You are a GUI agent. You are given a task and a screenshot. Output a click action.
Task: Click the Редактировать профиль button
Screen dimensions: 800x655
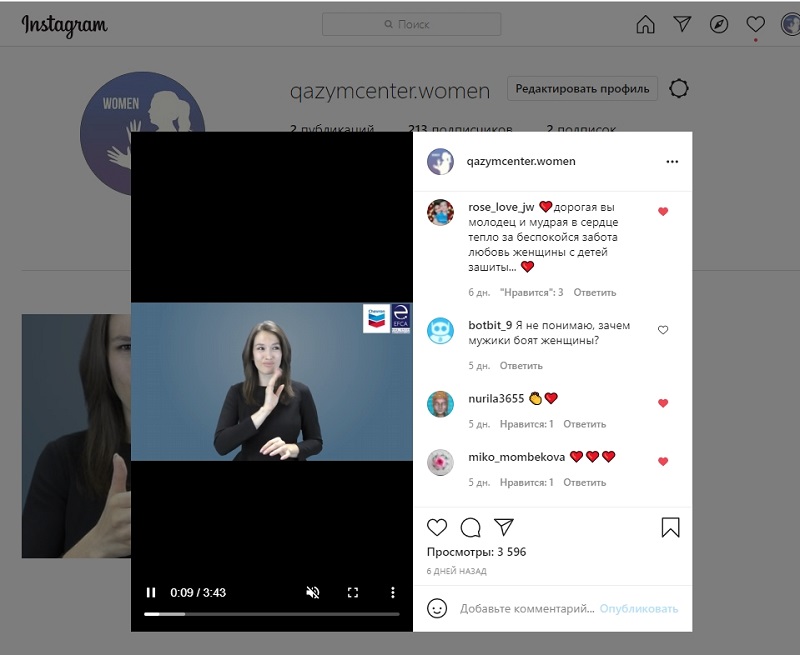coord(582,89)
